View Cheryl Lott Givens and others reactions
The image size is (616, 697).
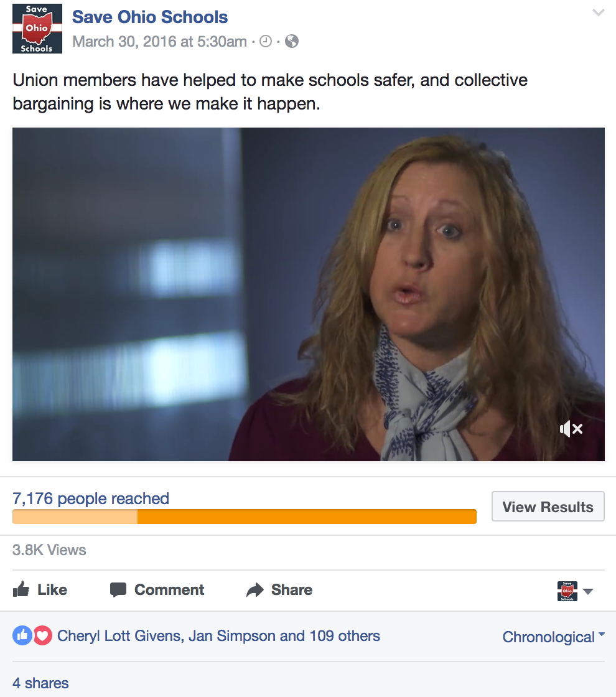(218, 636)
